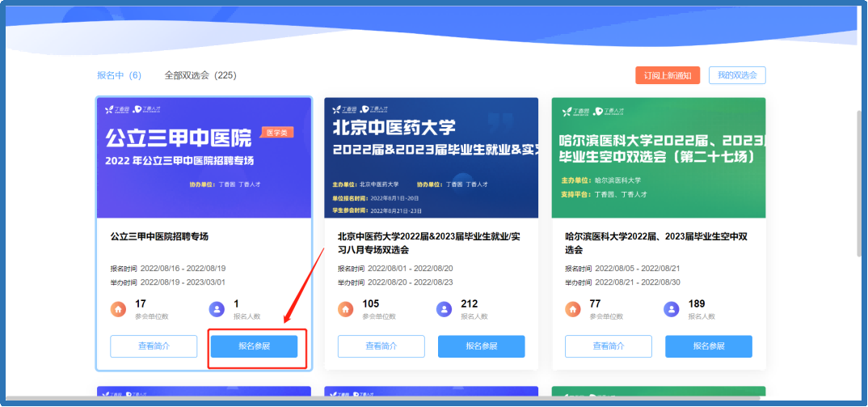Click 查看简介 on the 北京中医药大学 card
The image size is (868, 407).
[381, 346]
